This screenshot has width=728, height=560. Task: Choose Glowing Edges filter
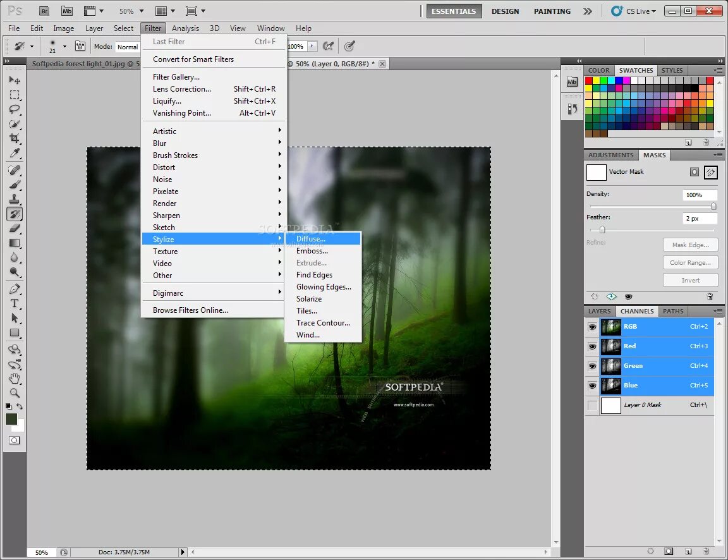tap(323, 287)
